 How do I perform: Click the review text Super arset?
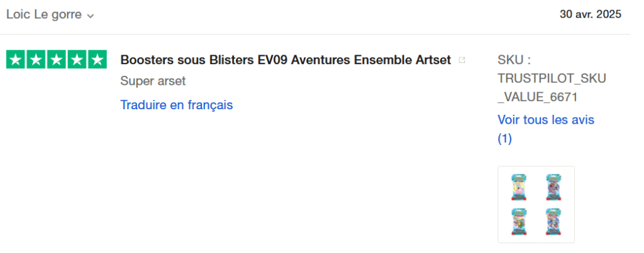[x=153, y=81]
